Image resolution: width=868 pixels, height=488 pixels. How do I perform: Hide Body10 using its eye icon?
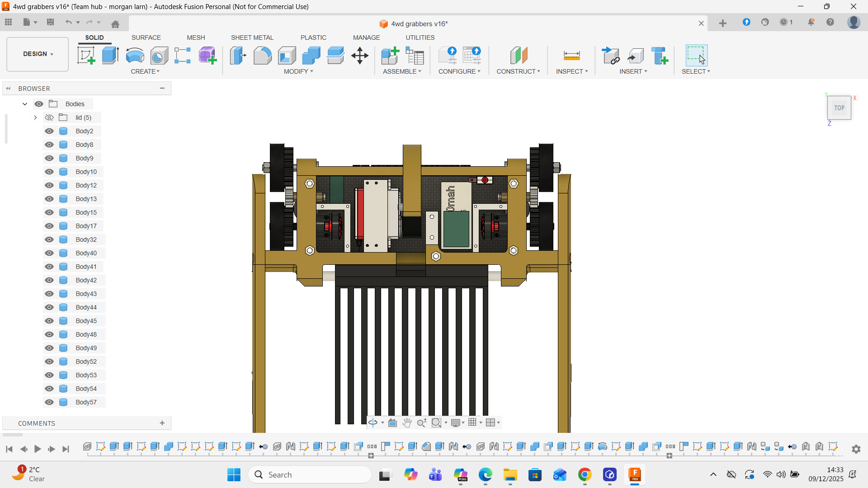coord(49,172)
